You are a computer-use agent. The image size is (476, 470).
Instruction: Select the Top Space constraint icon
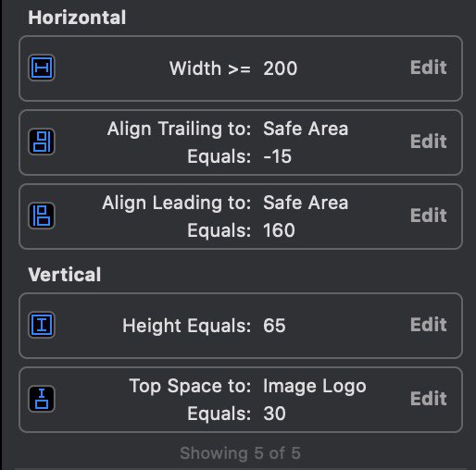pyautogui.click(x=42, y=399)
